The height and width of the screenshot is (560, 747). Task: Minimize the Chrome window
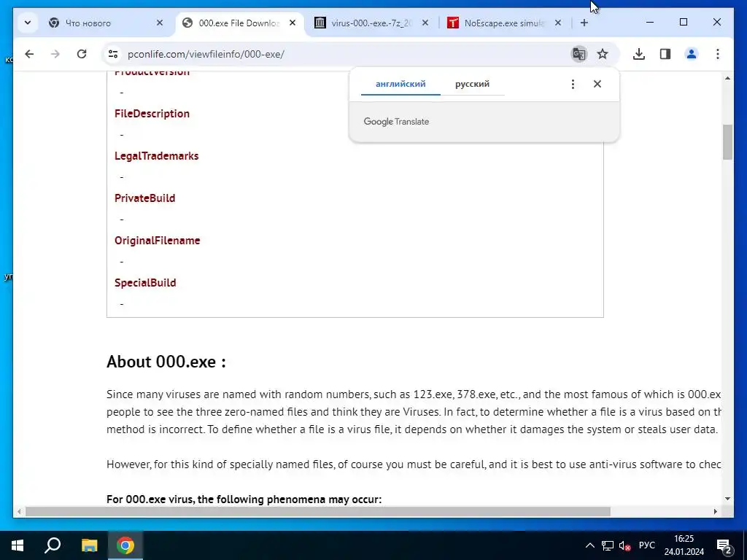650,23
